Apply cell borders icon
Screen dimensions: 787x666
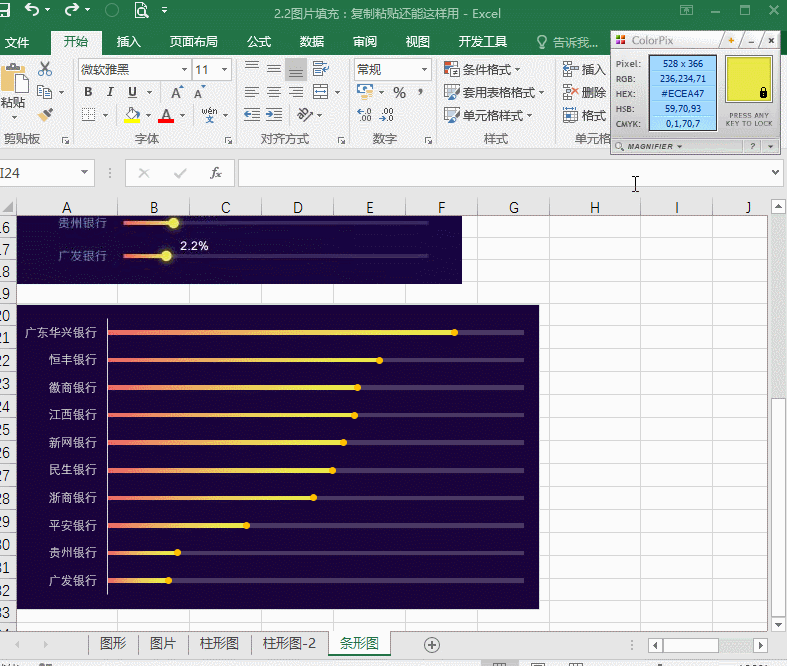[x=89, y=115]
